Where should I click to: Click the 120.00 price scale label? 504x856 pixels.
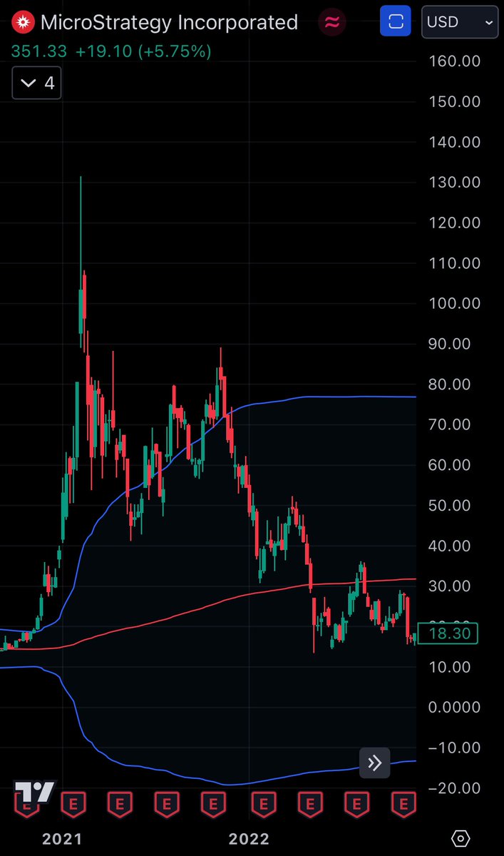pos(455,223)
